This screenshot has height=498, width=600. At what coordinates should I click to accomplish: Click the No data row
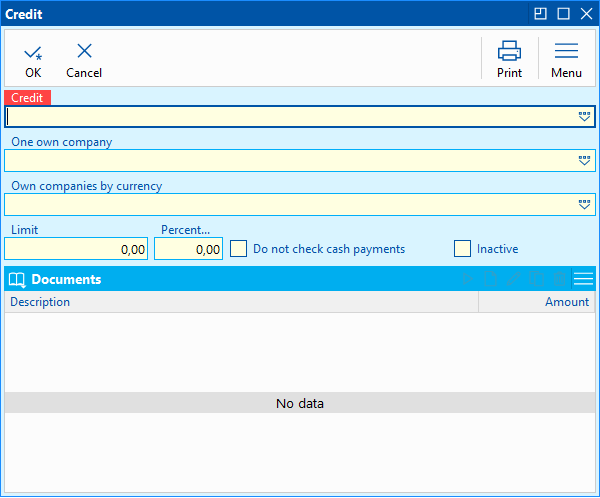tap(300, 403)
